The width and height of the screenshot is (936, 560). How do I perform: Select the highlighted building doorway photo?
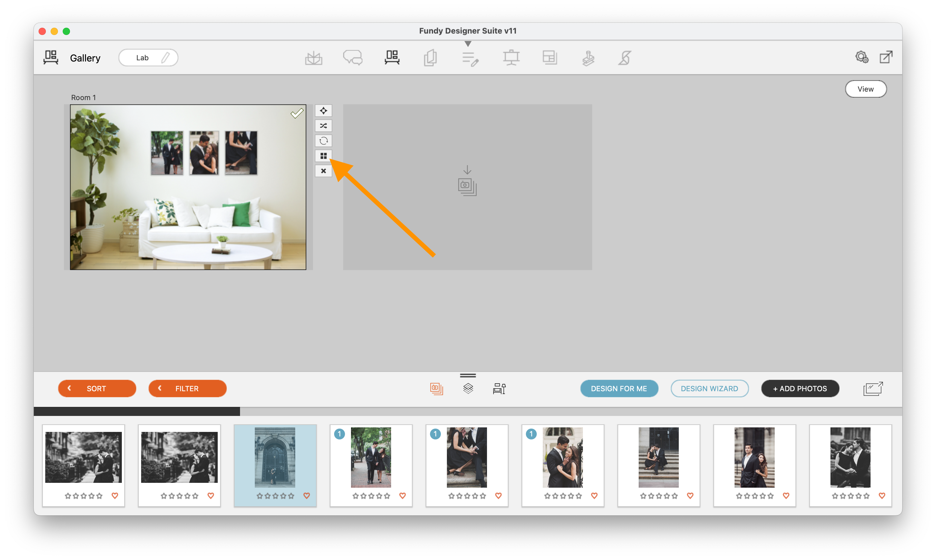(275, 457)
